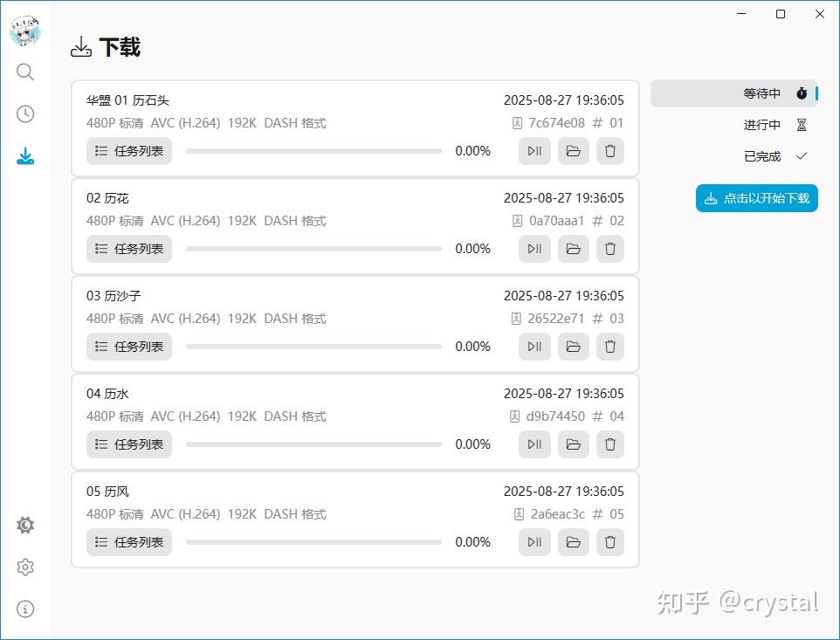Open the search page from the sidebar
840x640 pixels.
point(25,72)
